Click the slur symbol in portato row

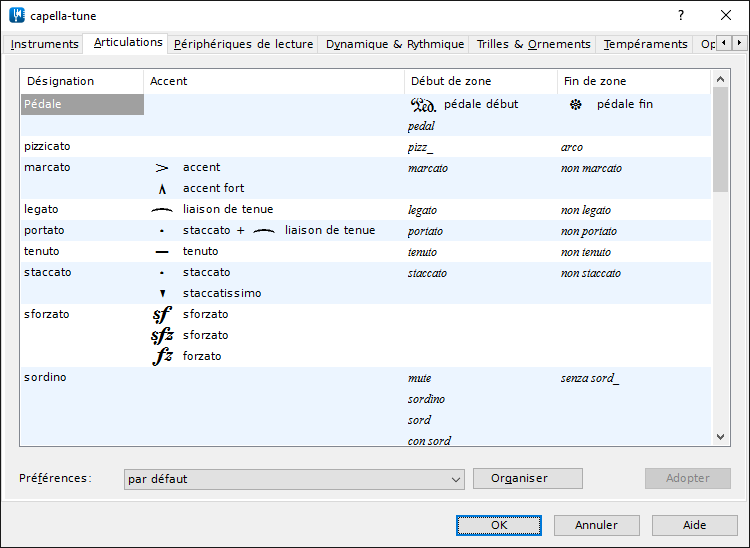pyautogui.click(x=264, y=231)
